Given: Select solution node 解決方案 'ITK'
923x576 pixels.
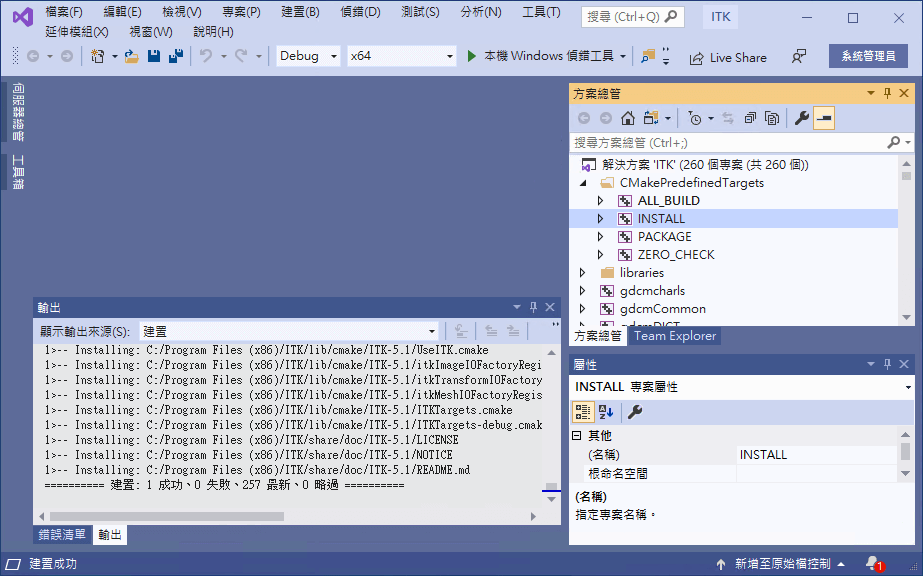Looking at the screenshot, I should coord(705,165).
